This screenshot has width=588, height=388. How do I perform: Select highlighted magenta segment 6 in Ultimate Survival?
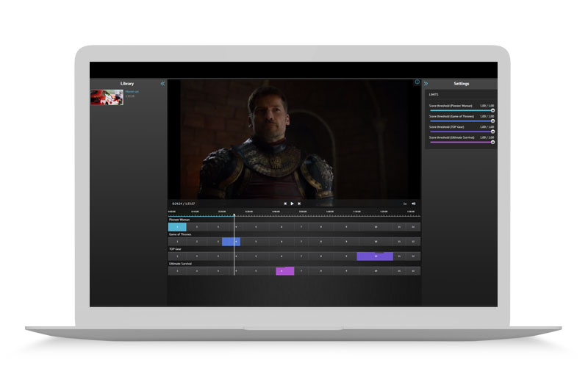coord(285,270)
